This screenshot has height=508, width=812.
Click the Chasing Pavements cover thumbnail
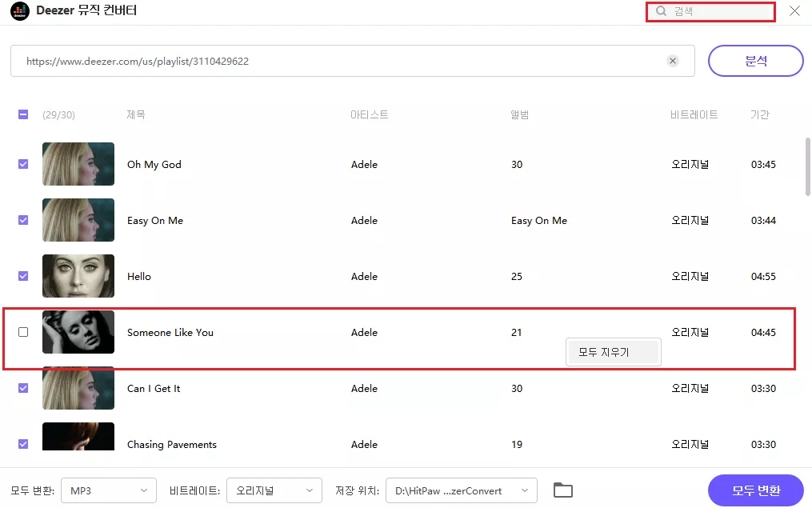pos(78,436)
